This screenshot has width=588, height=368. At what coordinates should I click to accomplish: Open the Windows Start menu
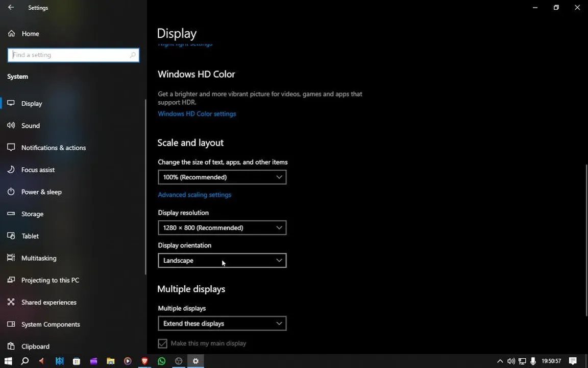tap(8, 361)
